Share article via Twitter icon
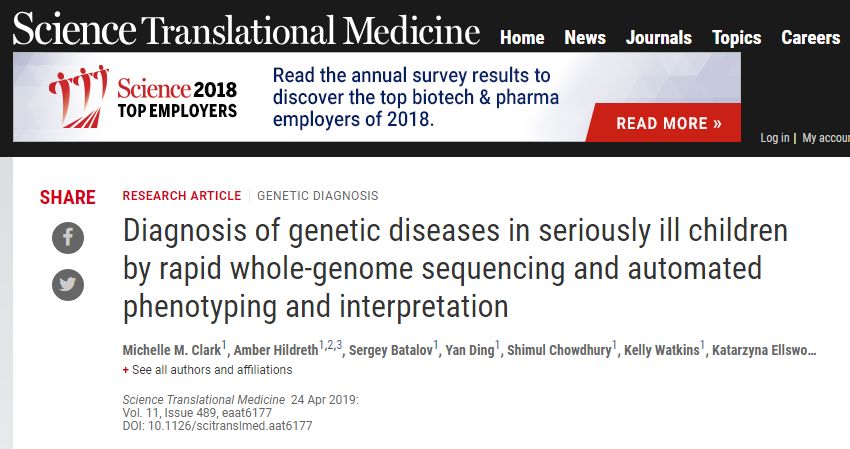The image size is (850, 449). coord(68,285)
